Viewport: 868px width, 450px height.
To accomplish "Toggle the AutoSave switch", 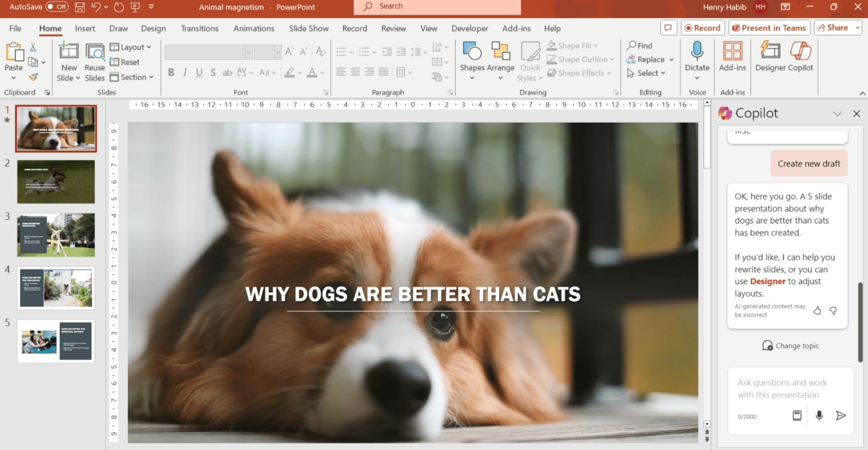I will click(57, 7).
